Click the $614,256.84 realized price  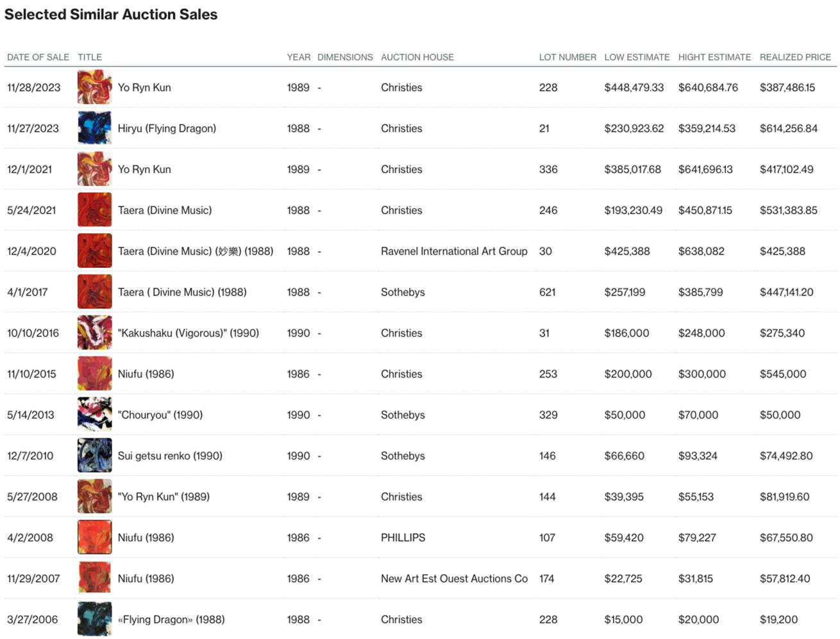pyautogui.click(x=788, y=128)
